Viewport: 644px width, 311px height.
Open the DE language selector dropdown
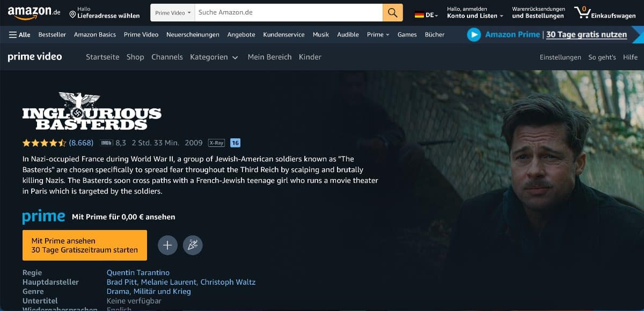[x=427, y=15]
